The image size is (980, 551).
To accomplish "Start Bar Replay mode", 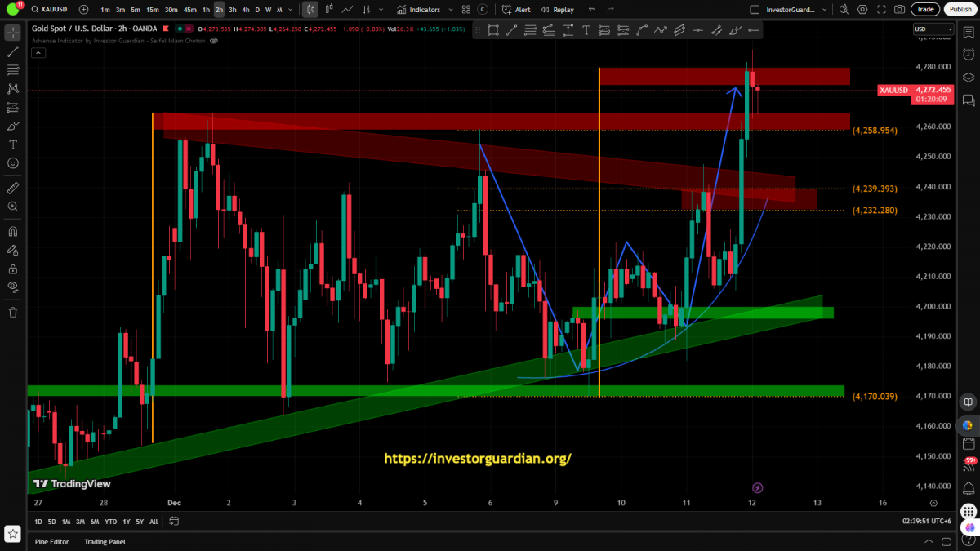I will (557, 10).
